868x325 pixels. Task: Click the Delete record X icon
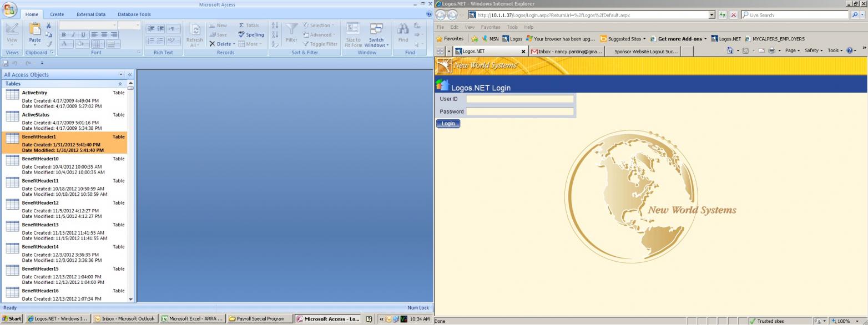click(212, 44)
